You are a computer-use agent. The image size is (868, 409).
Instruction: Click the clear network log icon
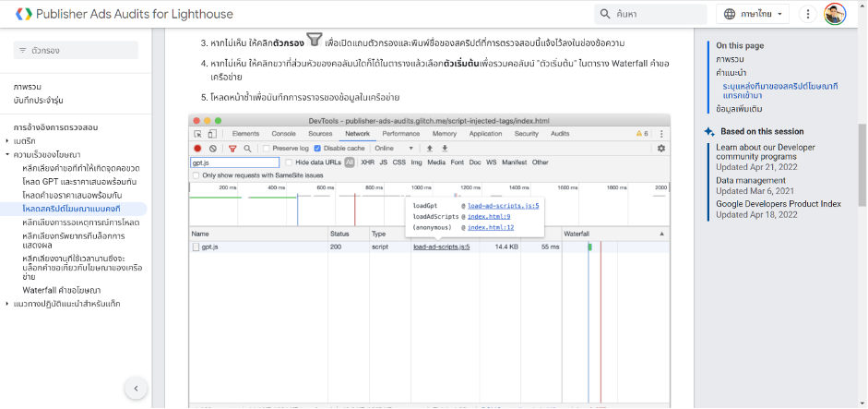[213, 148]
